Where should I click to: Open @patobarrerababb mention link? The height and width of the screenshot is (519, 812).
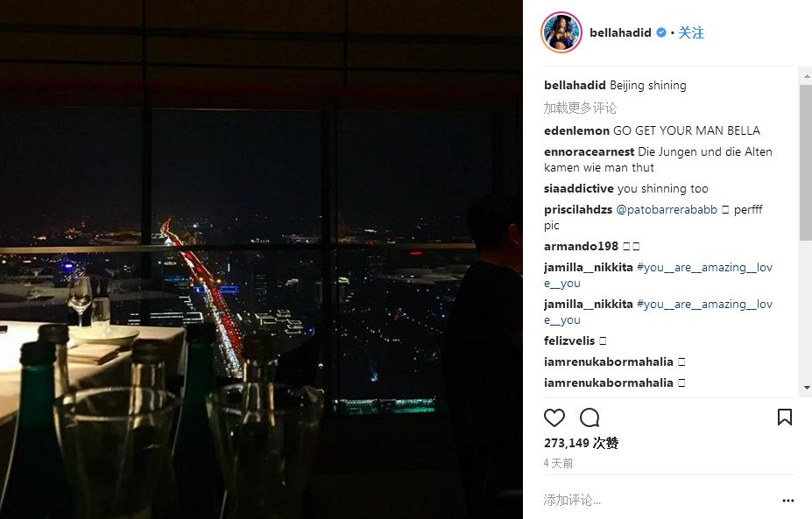click(x=667, y=209)
